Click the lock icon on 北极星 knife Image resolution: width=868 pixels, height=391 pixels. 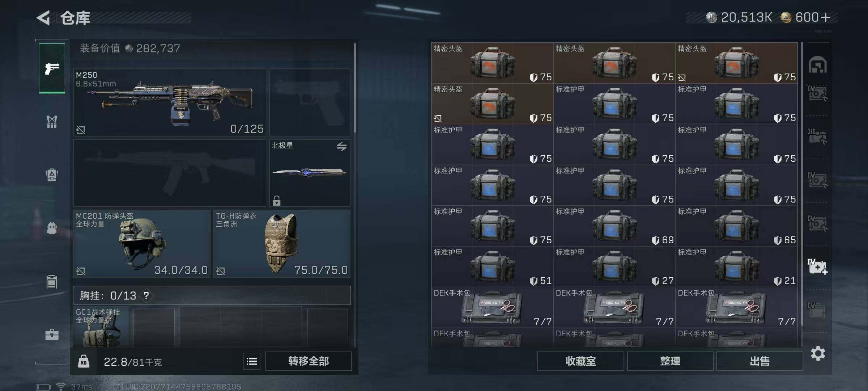point(277,200)
